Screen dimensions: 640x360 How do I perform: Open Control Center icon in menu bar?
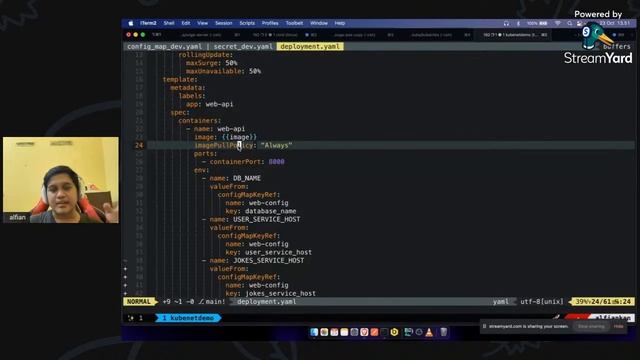(579, 23)
